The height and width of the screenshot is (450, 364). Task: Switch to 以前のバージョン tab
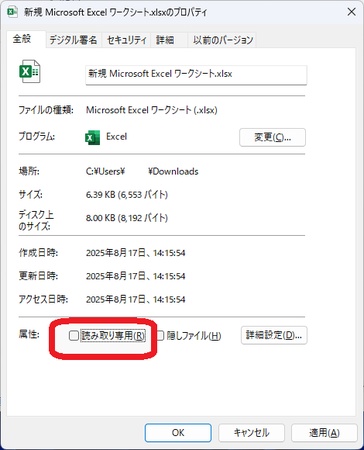pyautogui.click(x=223, y=40)
